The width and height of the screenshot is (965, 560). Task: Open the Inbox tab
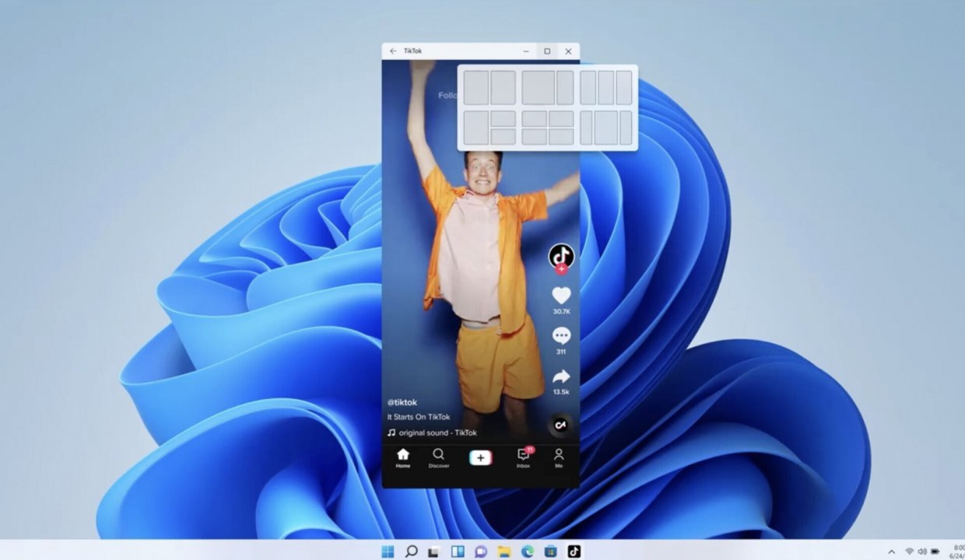click(524, 458)
